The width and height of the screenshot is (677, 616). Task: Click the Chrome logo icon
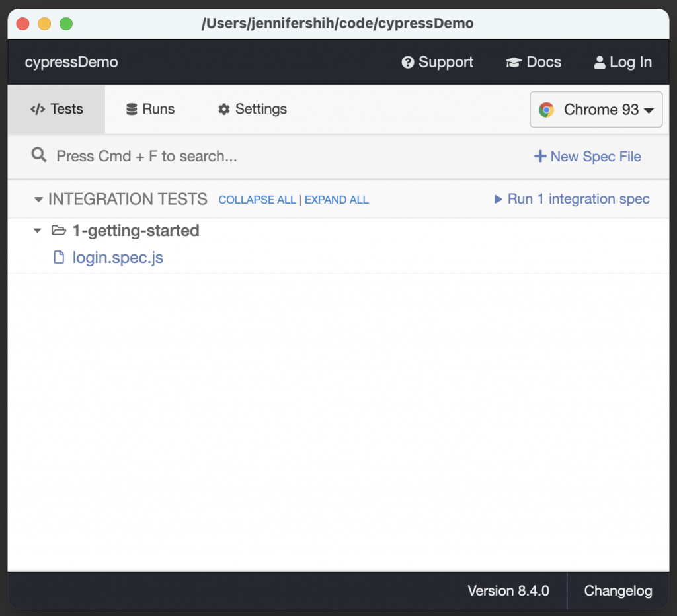point(546,110)
